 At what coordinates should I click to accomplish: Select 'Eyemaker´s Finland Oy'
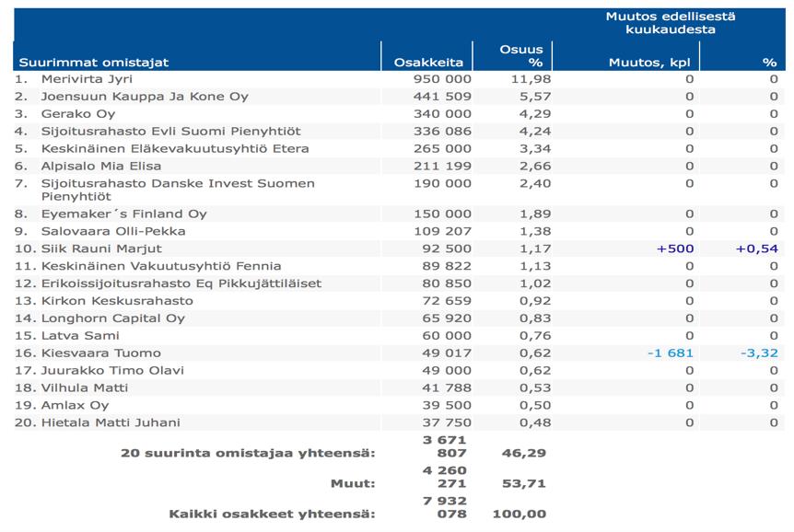pyautogui.click(x=124, y=214)
